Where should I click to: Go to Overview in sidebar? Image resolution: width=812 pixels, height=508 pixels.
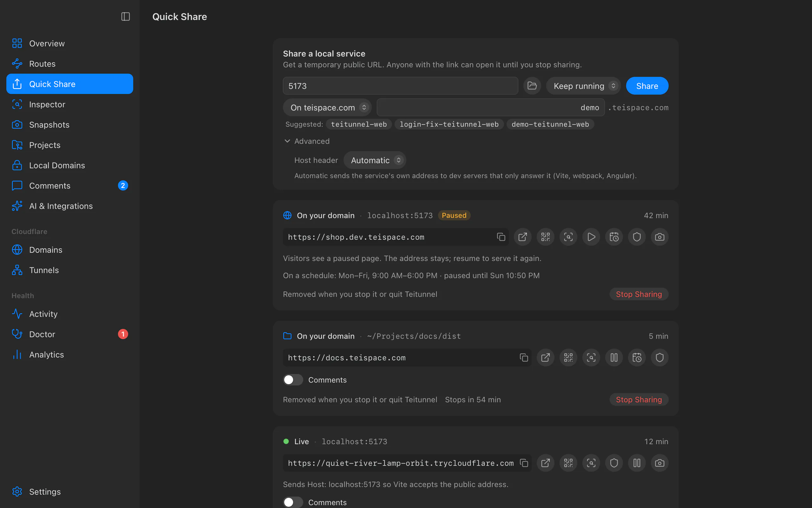tap(70, 43)
